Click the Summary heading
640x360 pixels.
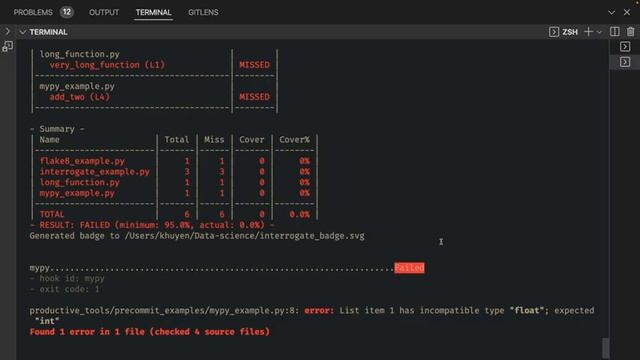pyautogui.click(x=57, y=129)
